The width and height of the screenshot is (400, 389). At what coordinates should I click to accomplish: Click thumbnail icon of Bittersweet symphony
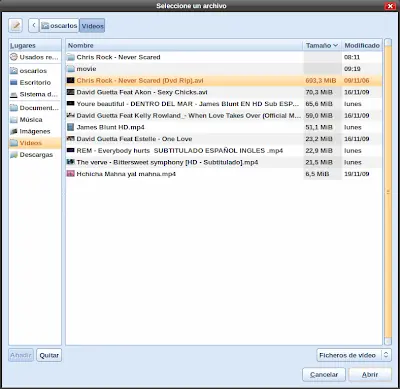coord(71,162)
